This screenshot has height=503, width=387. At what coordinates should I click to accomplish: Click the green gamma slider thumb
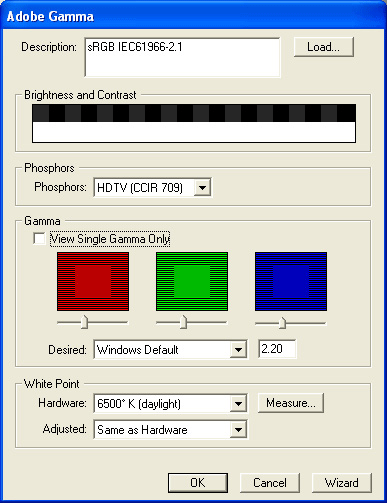[x=183, y=322]
